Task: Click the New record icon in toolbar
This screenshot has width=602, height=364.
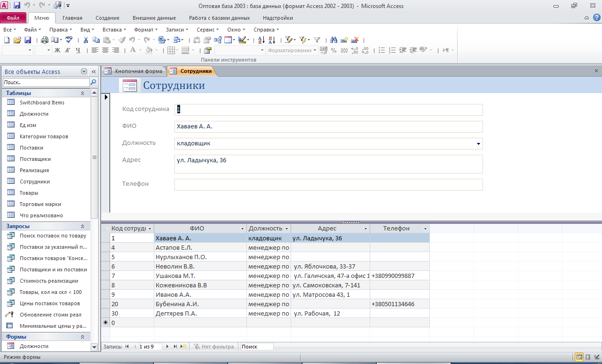Action: (344, 40)
